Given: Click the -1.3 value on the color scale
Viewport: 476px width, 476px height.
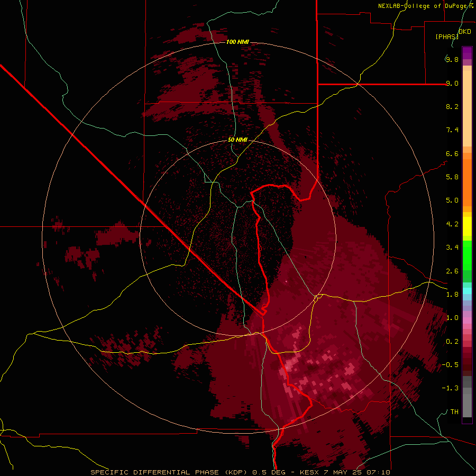Looking at the screenshot, I should [450, 388].
